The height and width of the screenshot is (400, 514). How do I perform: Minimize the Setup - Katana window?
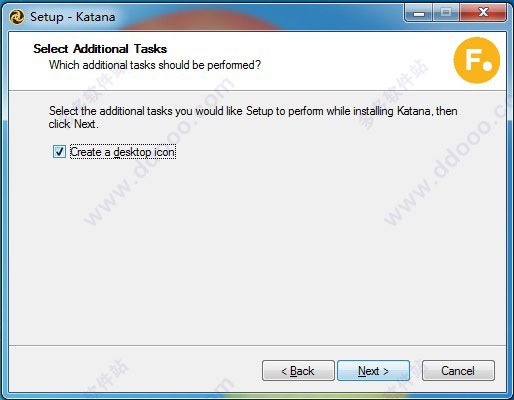tap(419, 14)
